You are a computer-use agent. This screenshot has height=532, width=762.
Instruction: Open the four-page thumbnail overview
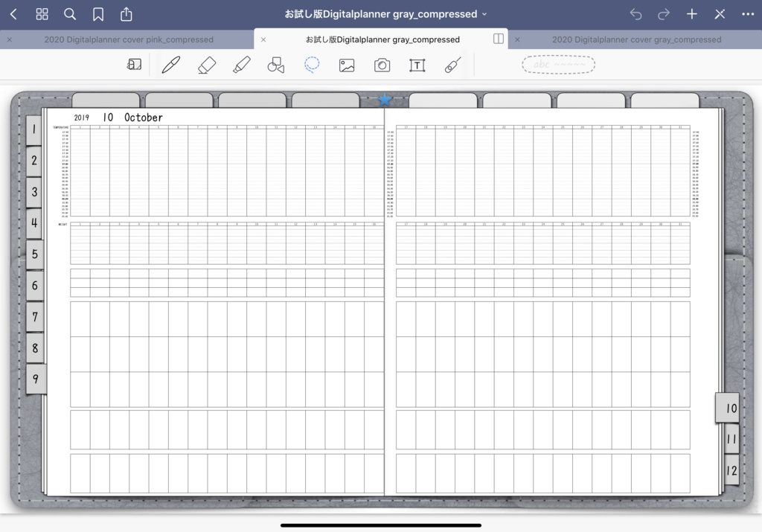[42, 13]
